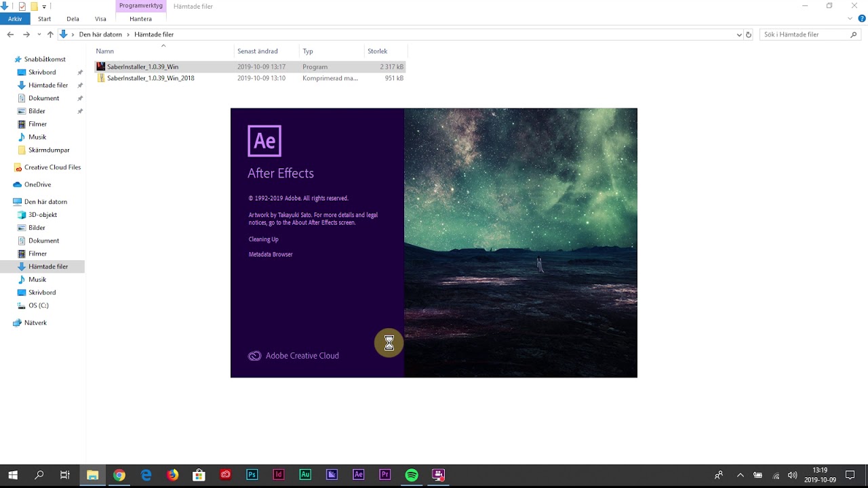Screen dimensions: 868x488
Task: Expand the Explorer ribbon chevron
Action: tap(850, 19)
